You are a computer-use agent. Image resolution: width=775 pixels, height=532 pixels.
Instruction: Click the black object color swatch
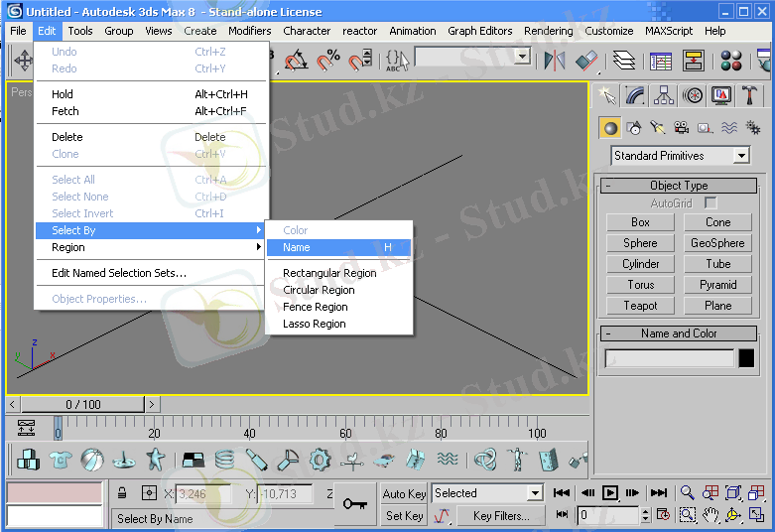click(x=746, y=358)
